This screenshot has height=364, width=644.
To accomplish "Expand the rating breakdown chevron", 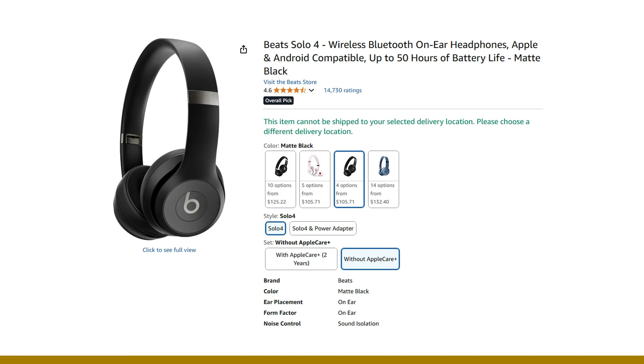I will click(x=311, y=90).
